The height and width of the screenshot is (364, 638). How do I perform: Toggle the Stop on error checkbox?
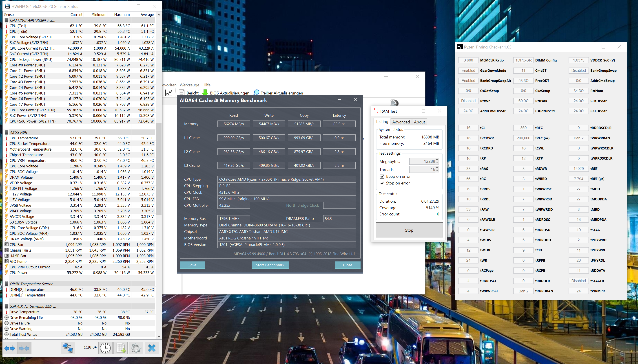coord(382,183)
